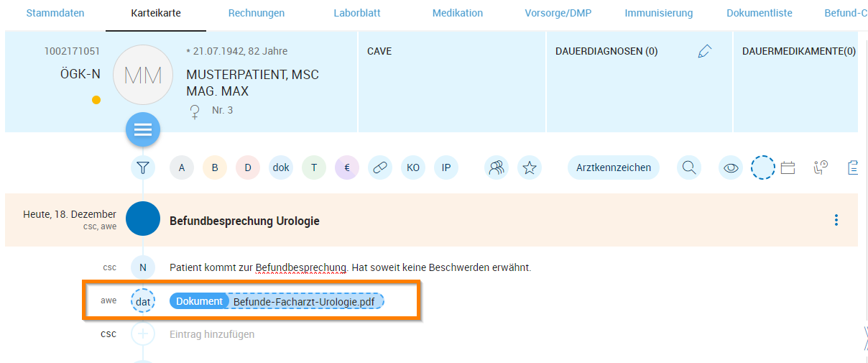Switch to the Laborblatt tab
This screenshot has width=868, height=363.
click(x=357, y=13)
